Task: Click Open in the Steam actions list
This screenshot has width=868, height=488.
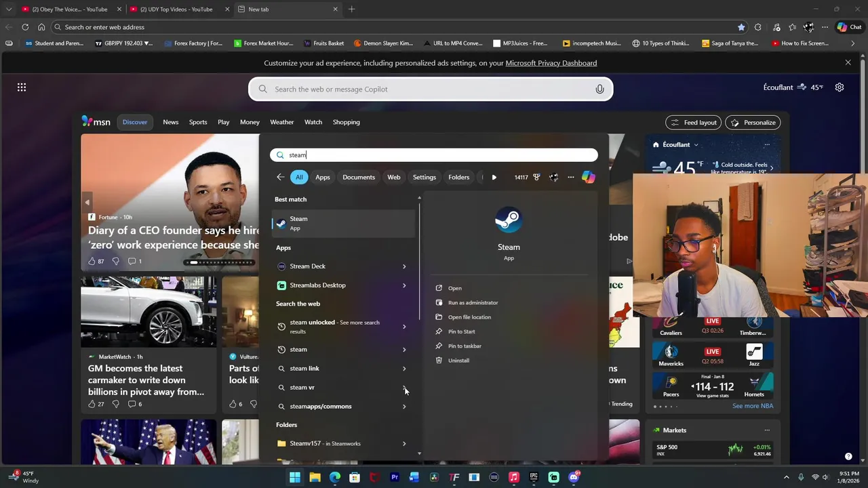Action: 454,289
